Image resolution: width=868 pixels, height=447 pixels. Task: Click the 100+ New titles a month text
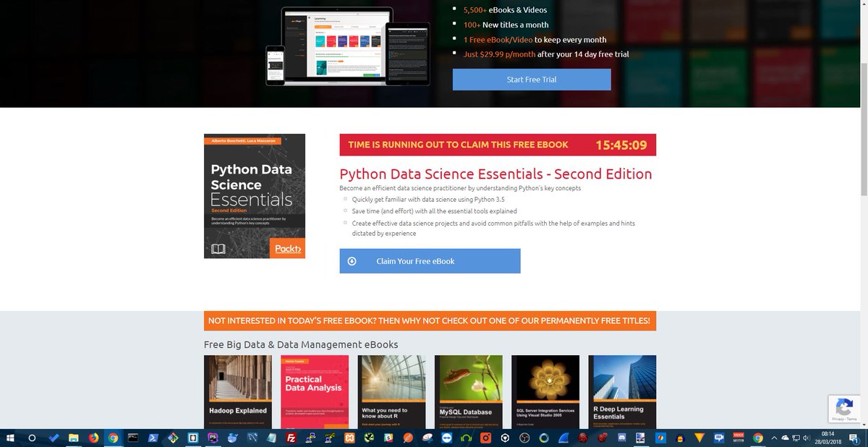pyautogui.click(x=506, y=25)
